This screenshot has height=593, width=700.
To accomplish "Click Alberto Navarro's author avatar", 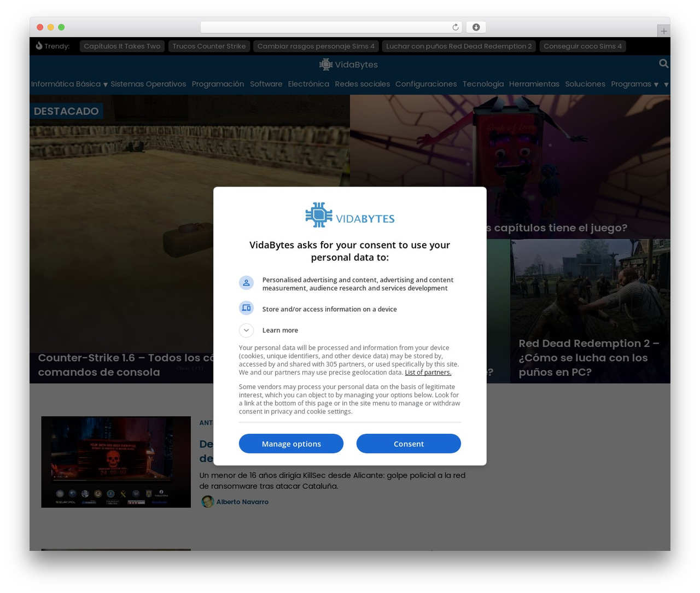I will click(x=207, y=502).
